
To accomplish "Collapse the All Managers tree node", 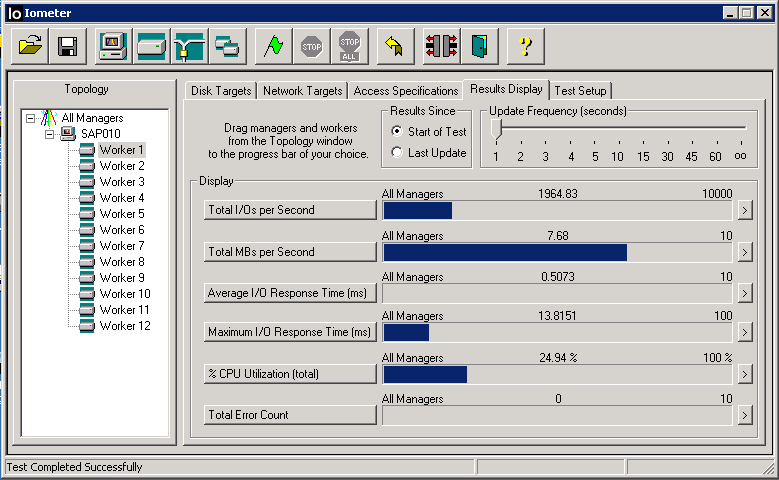I will [31, 118].
